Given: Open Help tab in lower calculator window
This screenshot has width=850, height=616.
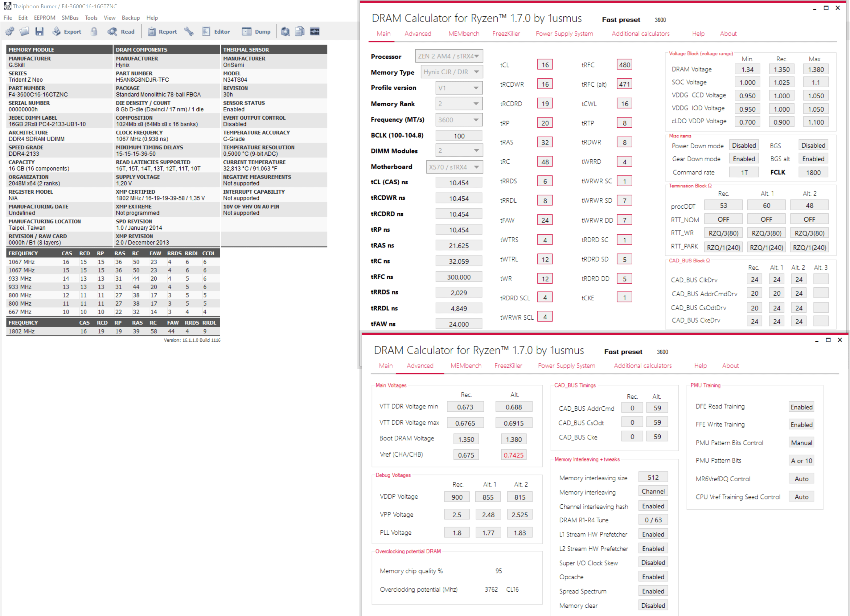Looking at the screenshot, I should pos(700,366).
